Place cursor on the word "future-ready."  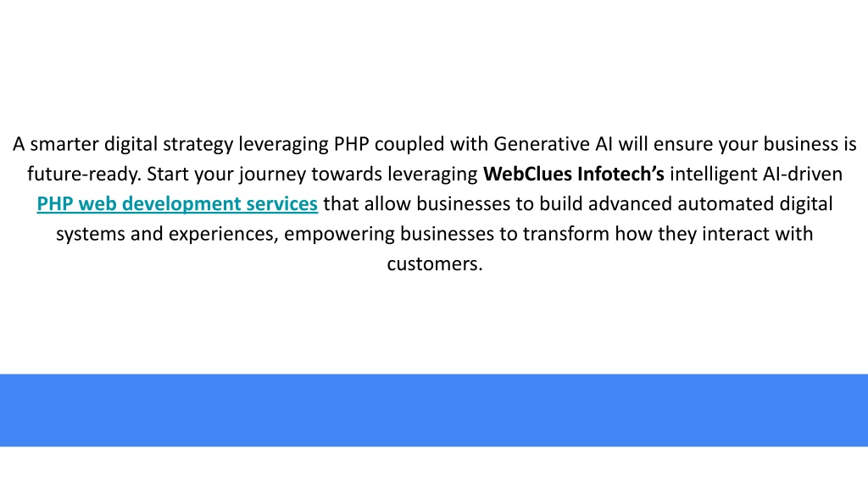coord(84,175)
